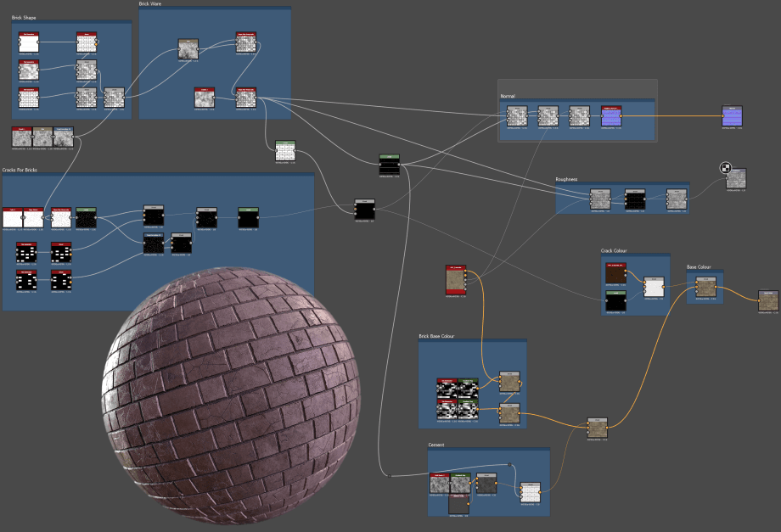Select the black gray-header node right of Cracks frame
The height and width of the screenshot is (532, 781).
(x=364, y=210)
